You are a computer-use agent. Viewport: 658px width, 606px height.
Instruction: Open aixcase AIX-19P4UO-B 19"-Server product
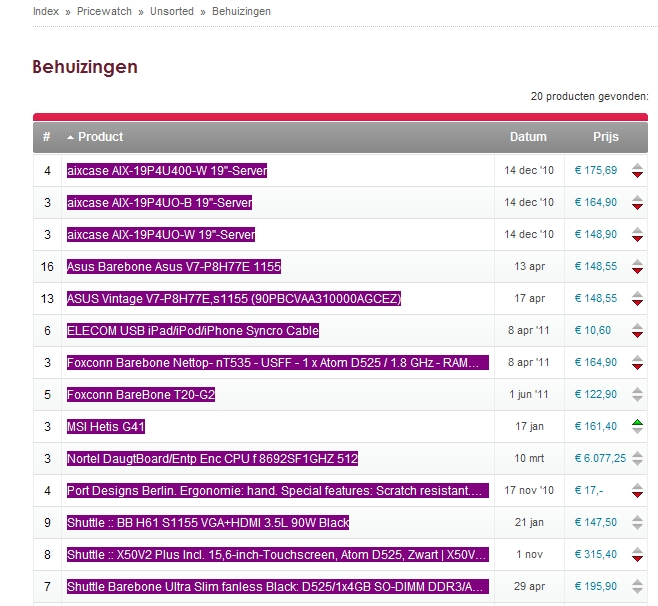159,203
